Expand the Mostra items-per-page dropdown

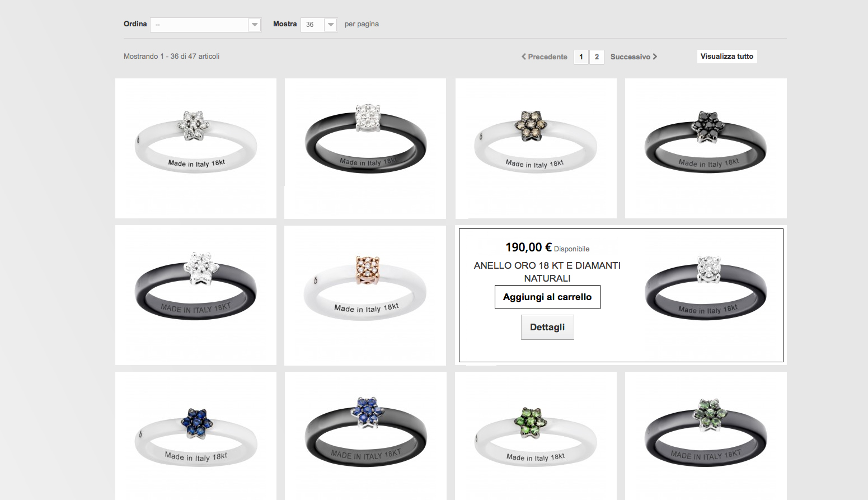pyautogui.click(x=319, y=25)
